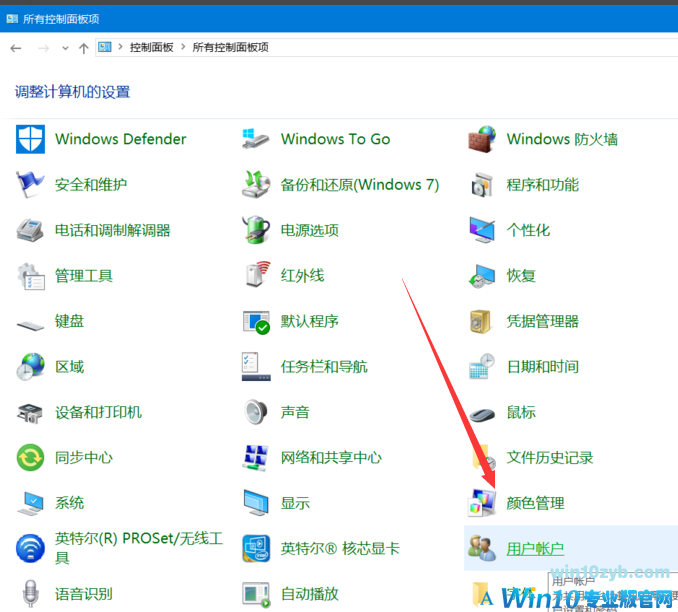Screen dimensions: 678x612
Task: Open the 电话和调制解调器 phone icon
Action: click(x=30, y=230)
